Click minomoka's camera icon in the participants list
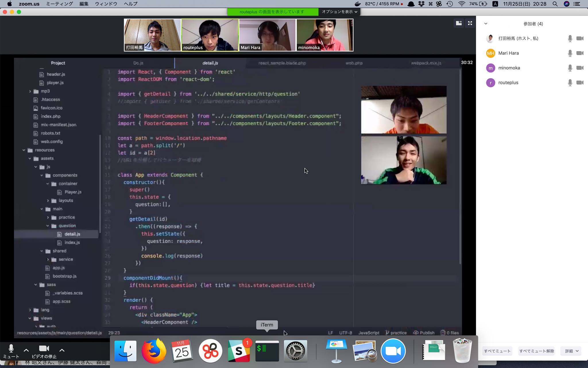Image resolution: width=588 pixels, height=368 pixels. (x=580, y=68)
